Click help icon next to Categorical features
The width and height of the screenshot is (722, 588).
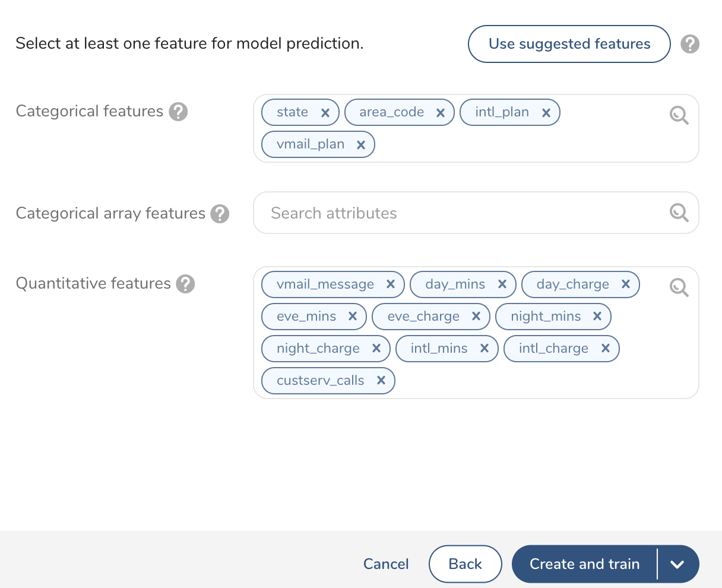coord(178,112)
